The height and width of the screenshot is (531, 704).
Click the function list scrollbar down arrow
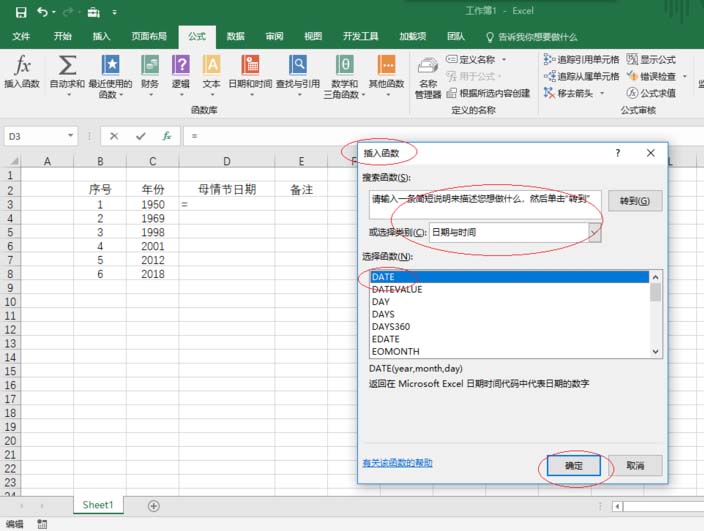(x=656, y=351)
